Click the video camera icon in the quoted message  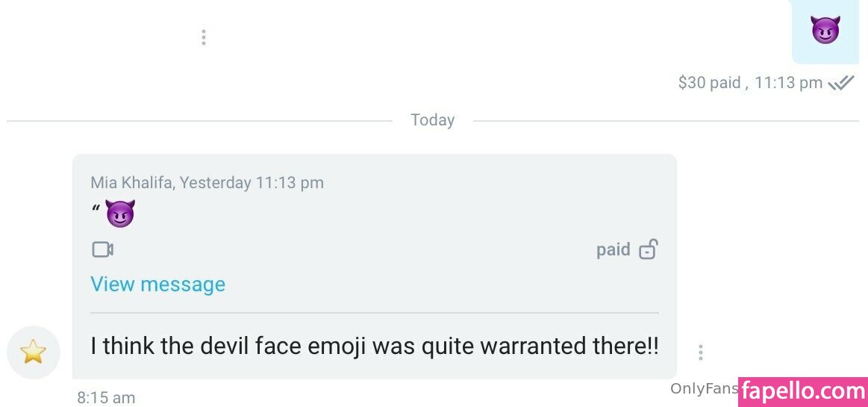pyautogui.click(x=102, y=249)
